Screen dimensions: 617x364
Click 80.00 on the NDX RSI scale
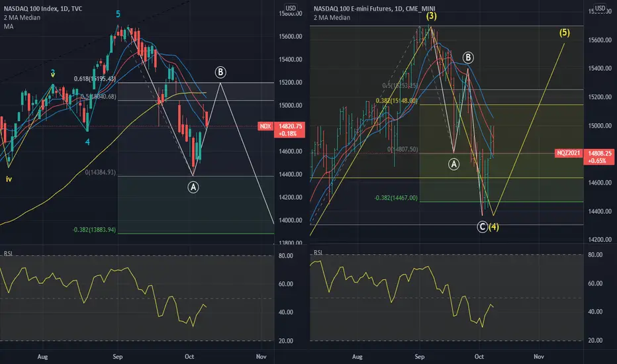tap(286, 255)
